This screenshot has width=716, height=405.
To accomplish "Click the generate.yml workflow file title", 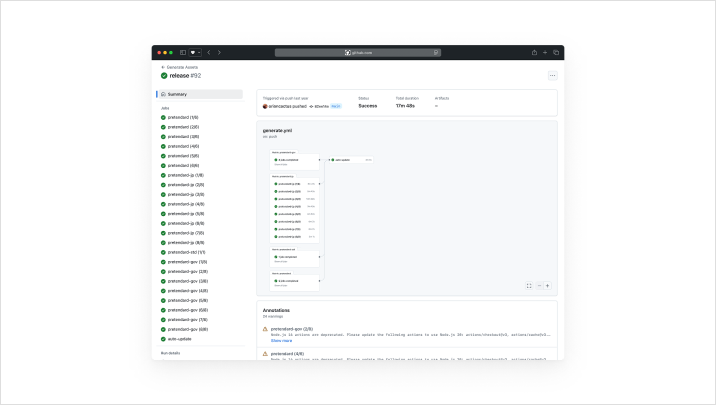I will [277, 131].
